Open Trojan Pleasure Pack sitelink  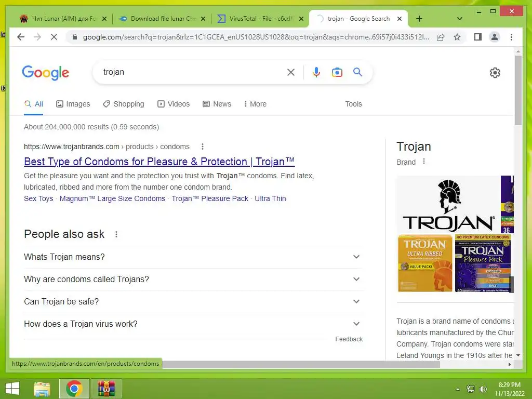pyautogui.click(x=210, y=198)
